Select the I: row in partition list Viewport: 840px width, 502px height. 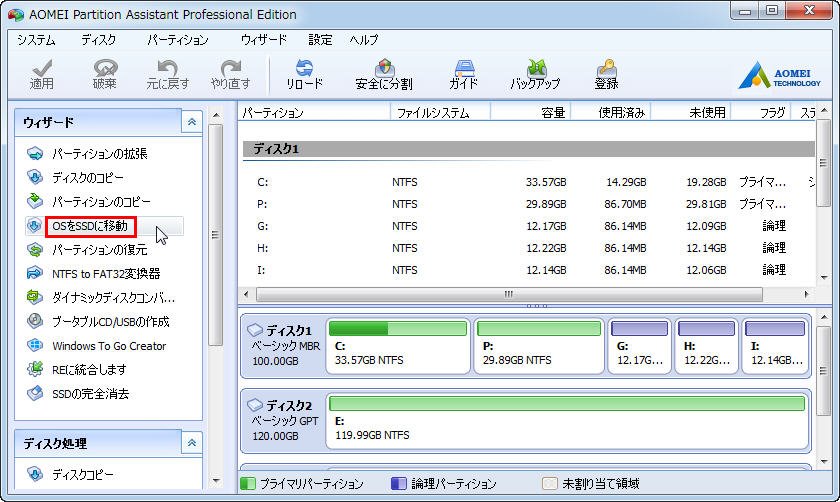pos(527,270)
